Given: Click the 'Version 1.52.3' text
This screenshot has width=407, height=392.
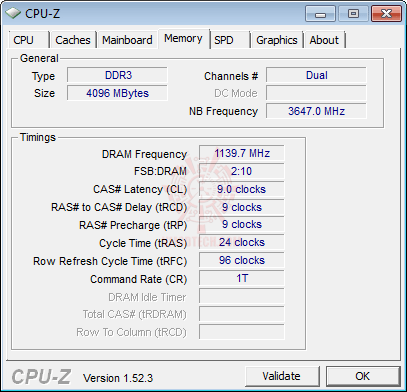Looking at the screenshot, I should pos(118,378).
